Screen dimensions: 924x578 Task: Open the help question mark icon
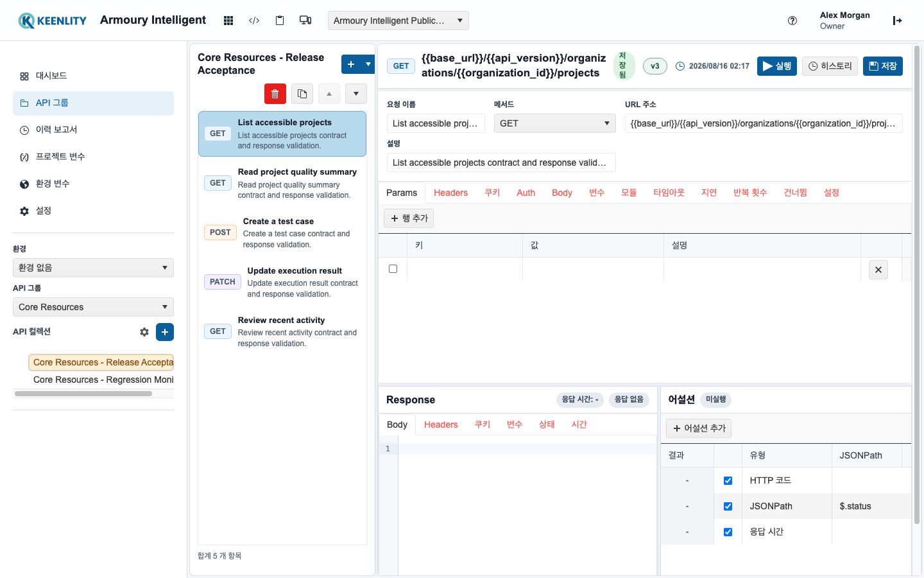[x=792, y=21]
